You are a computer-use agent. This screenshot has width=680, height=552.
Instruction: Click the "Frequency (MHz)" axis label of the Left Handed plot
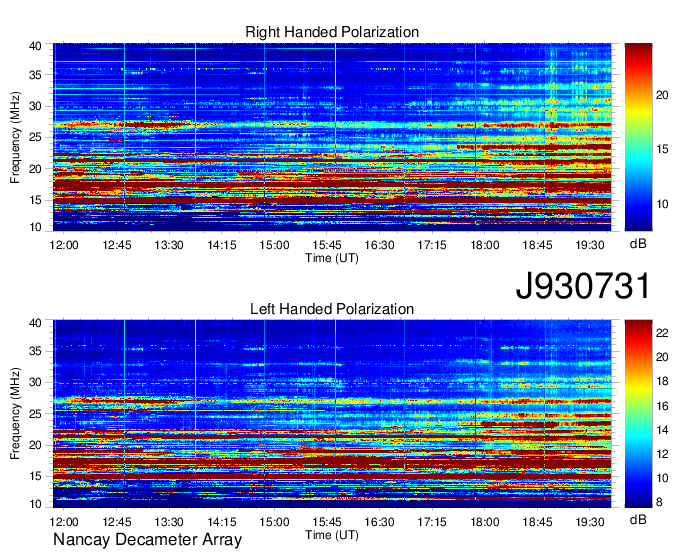pyautogui.click(x=15, y=414)
